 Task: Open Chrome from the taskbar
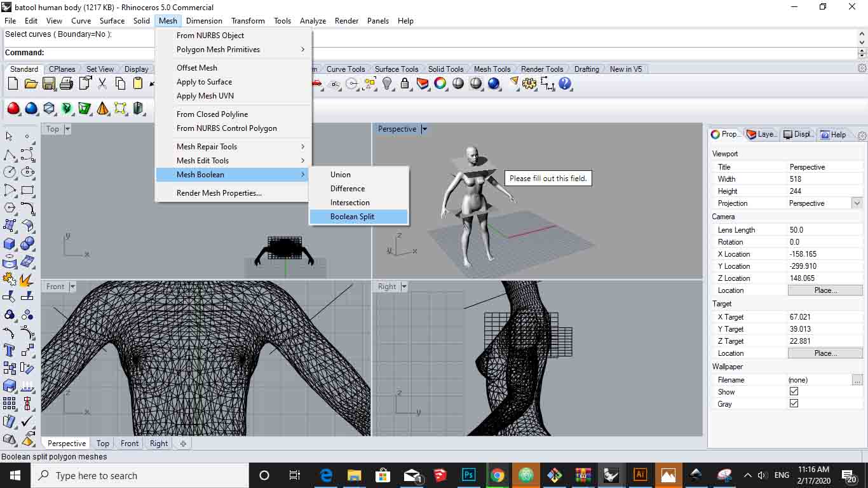pyautogui.click(x=498, y=475)
